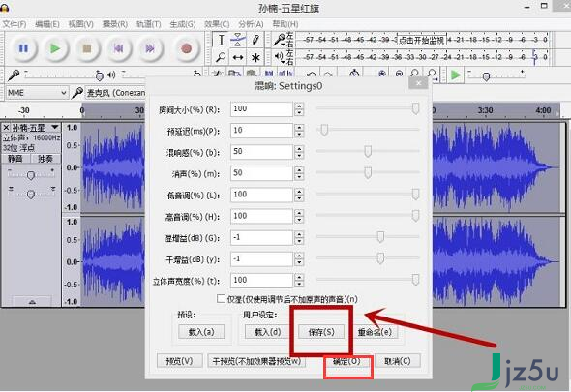Increase 房间大小 value with stepper arrow
Viewport: 571px width, 392px height.
pos(299,106)
